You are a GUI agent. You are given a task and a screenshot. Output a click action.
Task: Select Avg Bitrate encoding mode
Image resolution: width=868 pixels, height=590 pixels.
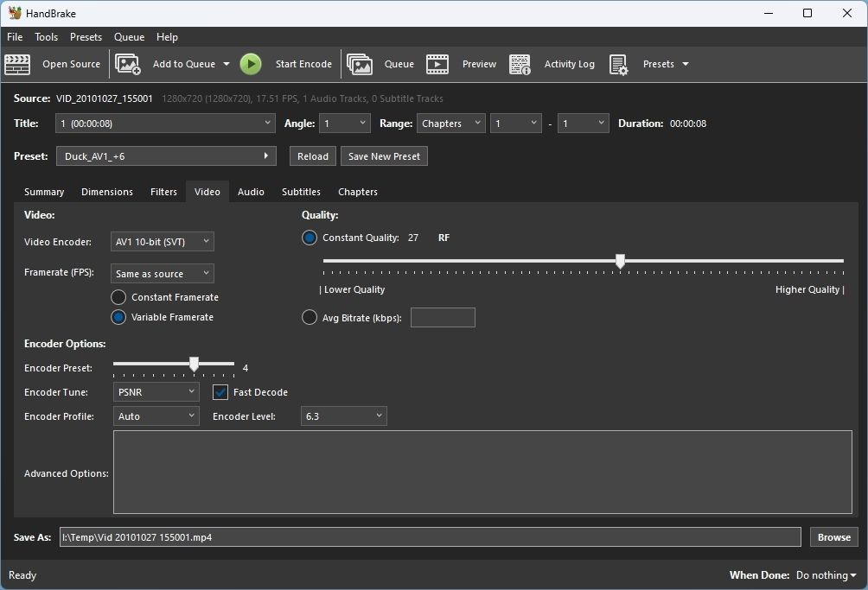309,317
